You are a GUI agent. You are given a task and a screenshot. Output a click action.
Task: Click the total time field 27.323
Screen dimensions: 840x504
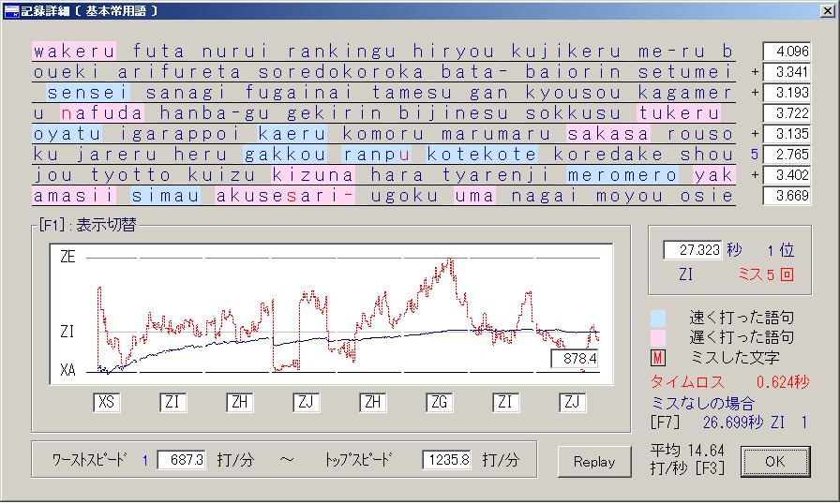(x=693, y=250)
